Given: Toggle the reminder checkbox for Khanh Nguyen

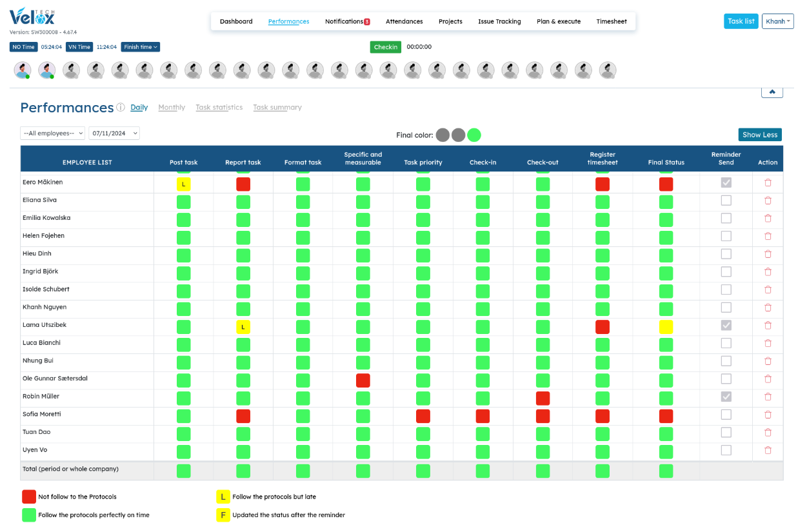Looking at the screenshot, I should pyautogui.click(x=726, y=308).
